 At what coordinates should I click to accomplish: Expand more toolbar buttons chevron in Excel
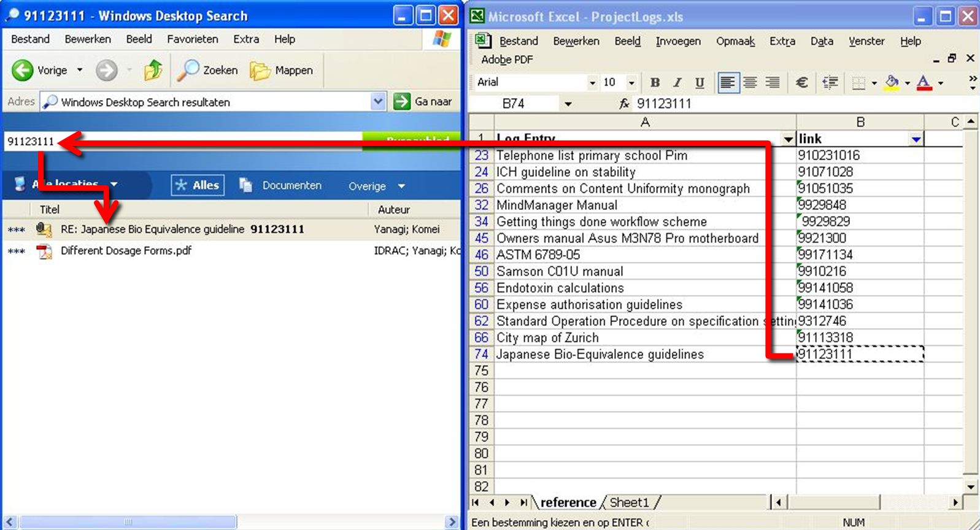tap(972, 83)
